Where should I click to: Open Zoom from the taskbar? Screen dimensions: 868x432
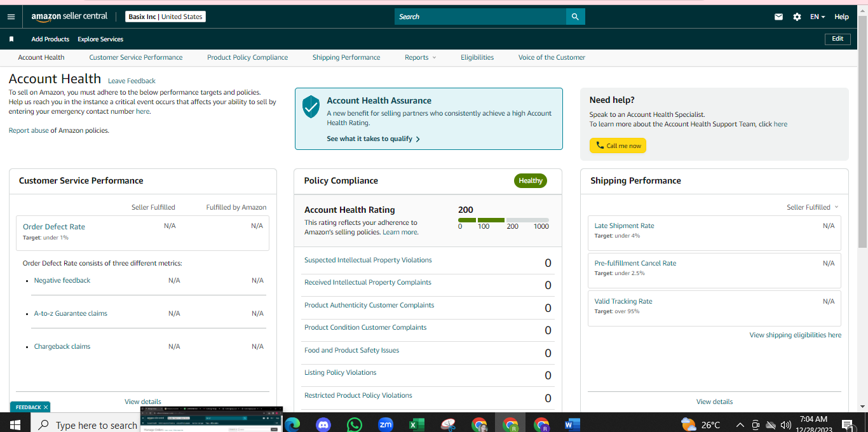pos(385,425)
